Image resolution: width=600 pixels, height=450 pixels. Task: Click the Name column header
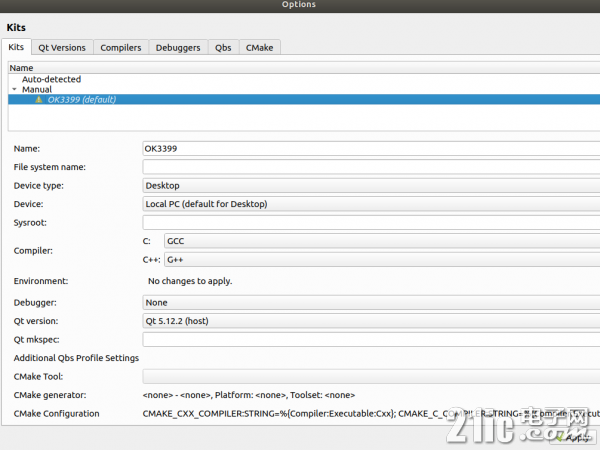pos(304,68)
